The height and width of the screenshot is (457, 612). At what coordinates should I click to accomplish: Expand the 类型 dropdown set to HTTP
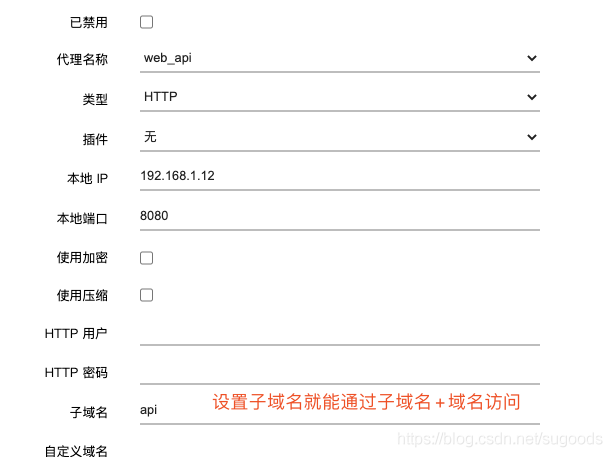340,98
